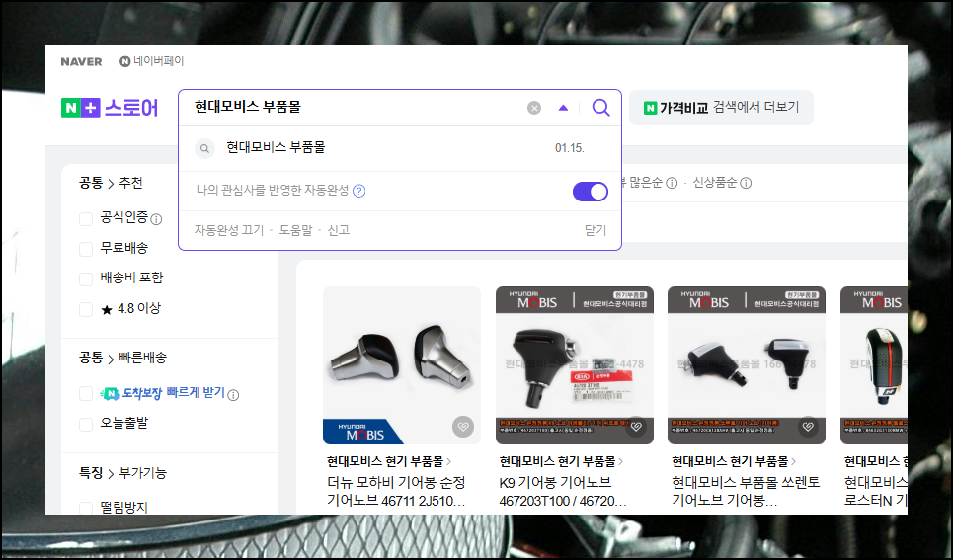Open store 현대모비스 현기 부품몰 above 모하비 item
Viewport: 953px width, 560px height.
coord(389,461)
